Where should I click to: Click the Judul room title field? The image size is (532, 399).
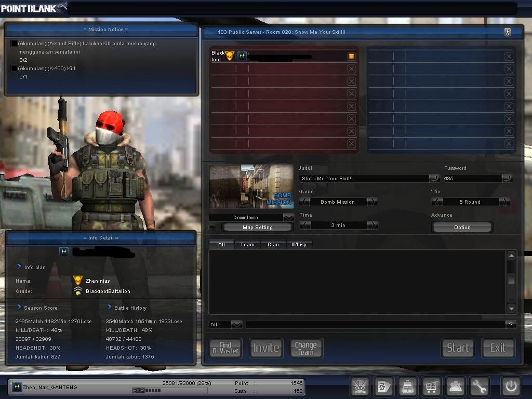click(x=364, y=179)
